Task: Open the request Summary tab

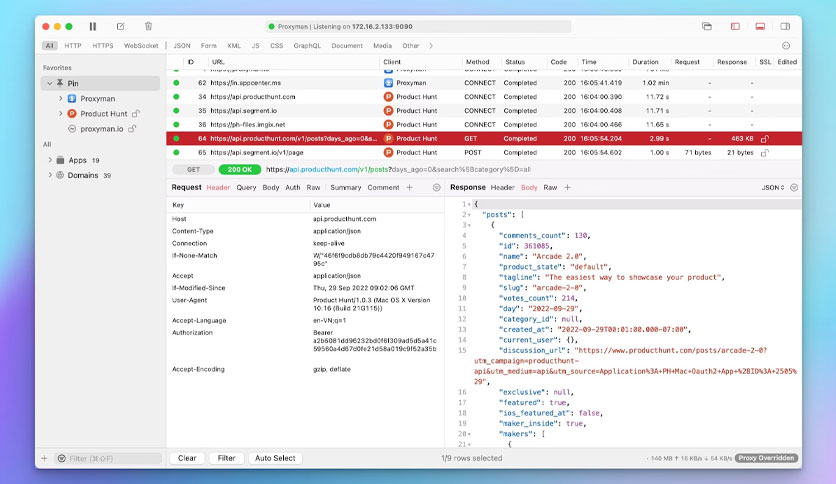Action: [345, 188]
